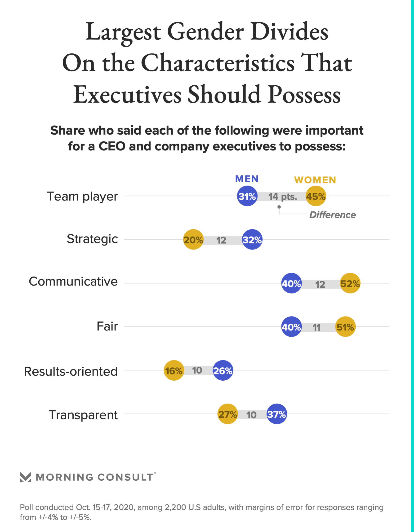This screenshot has height=532, width=414.
Task: Click the Difference annotation text
Action: coord(332,215)
